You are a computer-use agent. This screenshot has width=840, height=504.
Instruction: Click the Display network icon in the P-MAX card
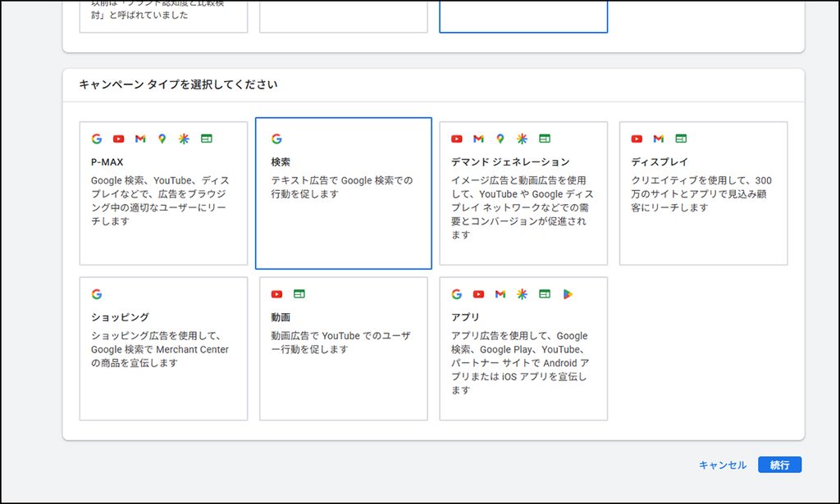(x=206, y=138)
